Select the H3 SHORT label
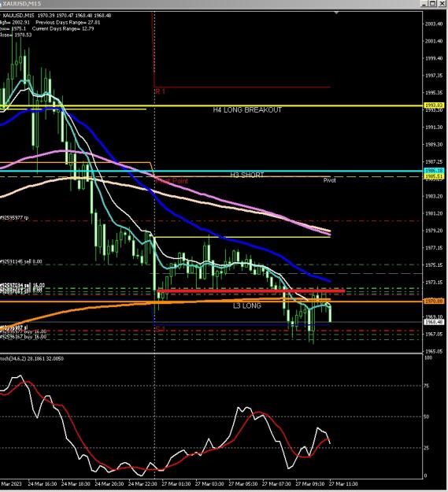Viewport: 448px width, 492px height. 247,175
